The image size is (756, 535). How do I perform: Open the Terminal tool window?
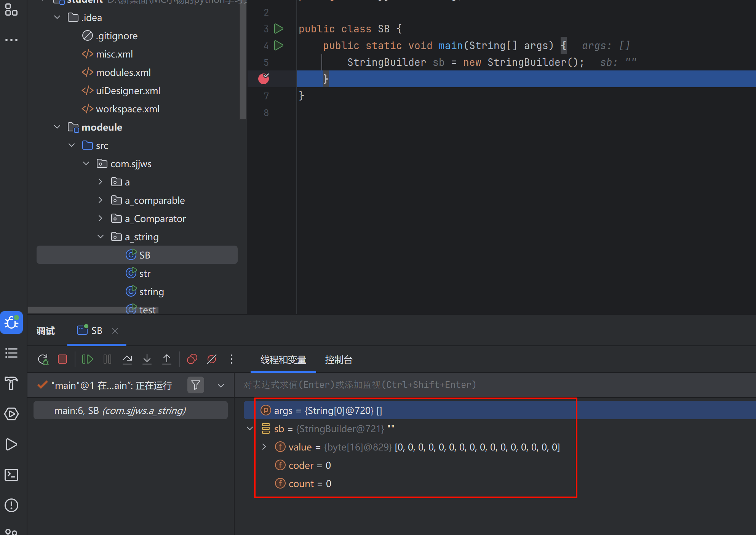pos(11,475)
